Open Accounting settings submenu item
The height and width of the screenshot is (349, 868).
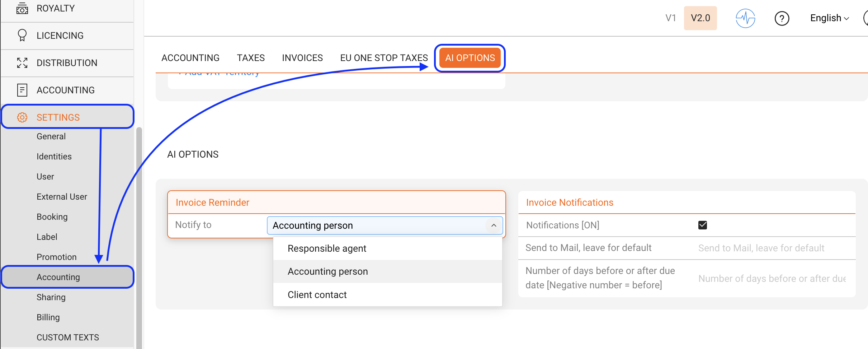(x=67, y=277)
